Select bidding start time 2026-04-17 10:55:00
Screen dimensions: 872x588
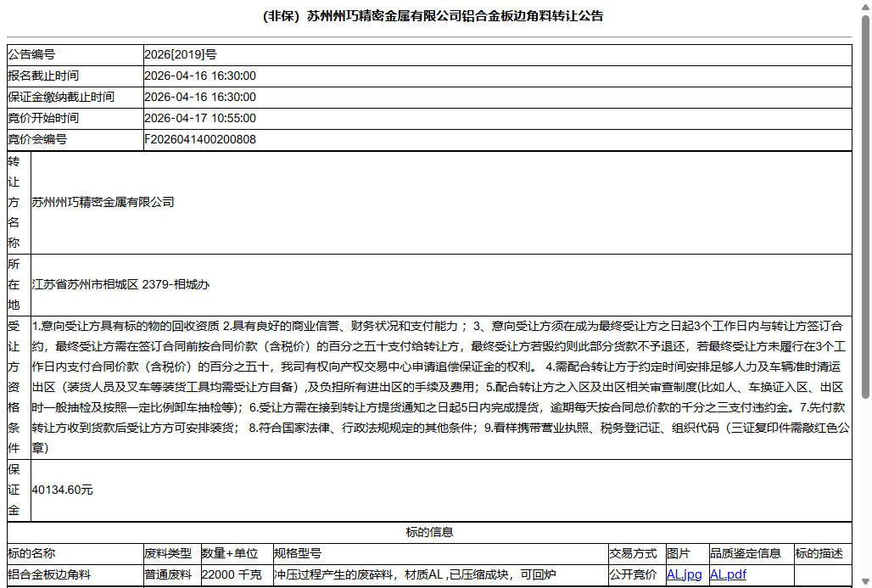click(x=200, y=118)
